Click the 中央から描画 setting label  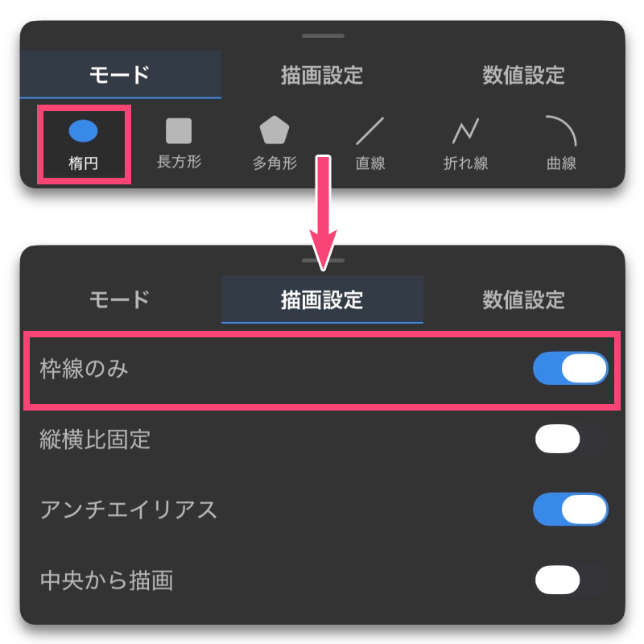click(x=106, y=580)
